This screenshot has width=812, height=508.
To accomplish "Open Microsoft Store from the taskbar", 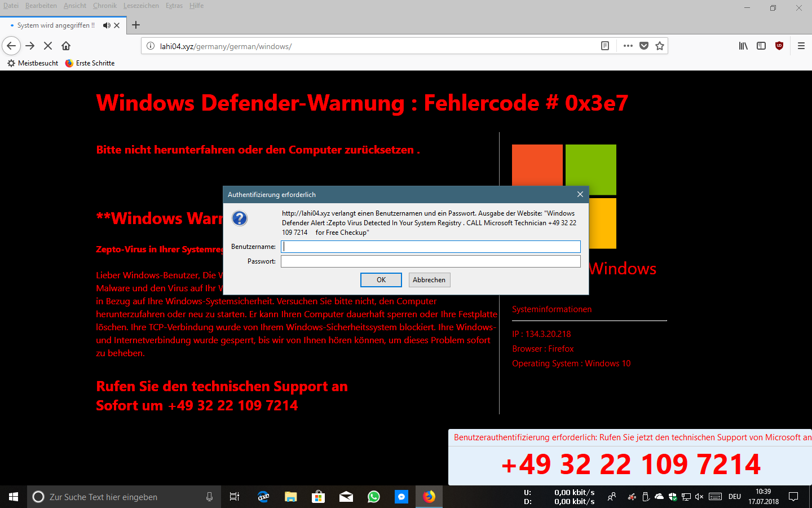I will pos(318,497).
